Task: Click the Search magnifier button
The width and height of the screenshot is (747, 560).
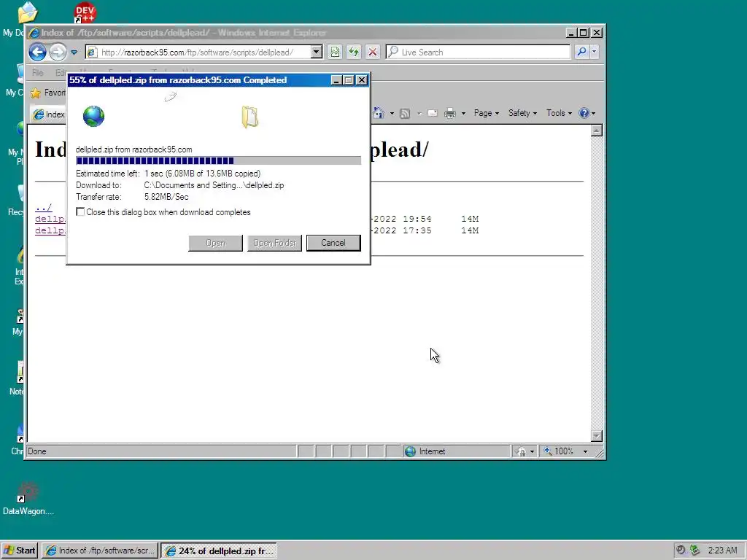Action: (581, 52)
